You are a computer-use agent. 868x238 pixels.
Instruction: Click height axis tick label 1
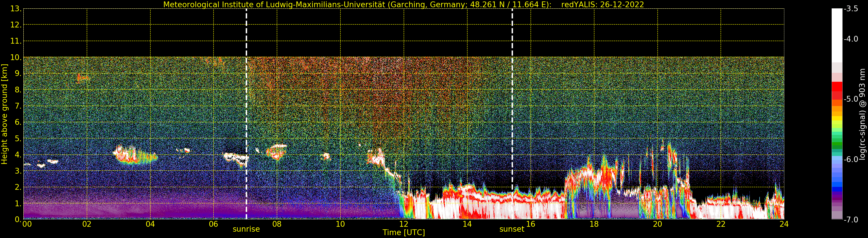[18, 203]
